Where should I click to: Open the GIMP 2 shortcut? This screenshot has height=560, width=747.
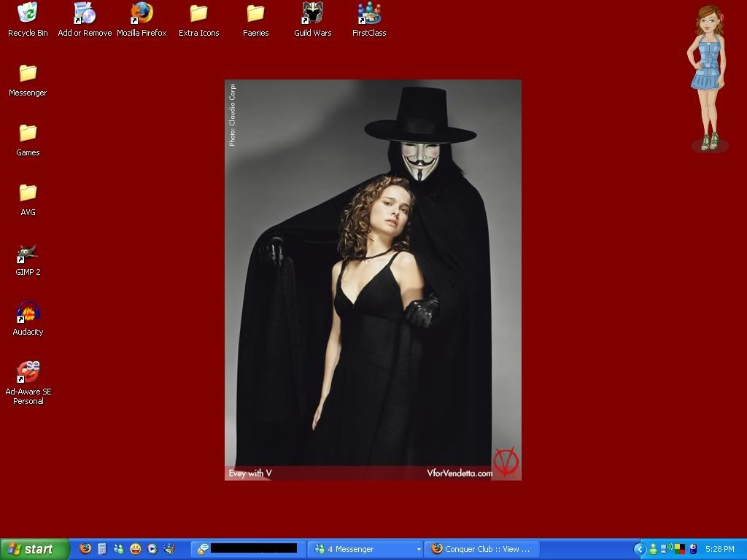28,254
